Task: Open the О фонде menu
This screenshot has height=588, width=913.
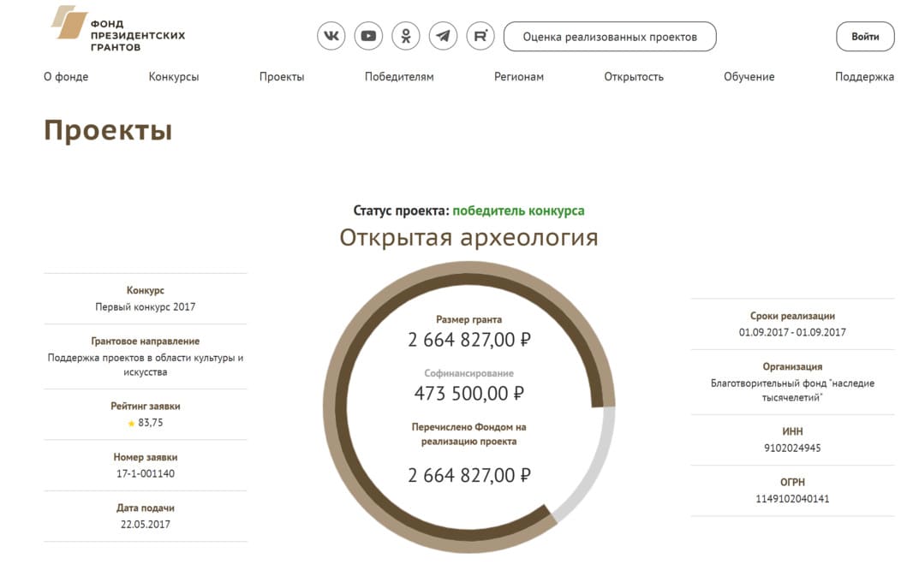Action: pyautogui.click(x=66, y=77)
